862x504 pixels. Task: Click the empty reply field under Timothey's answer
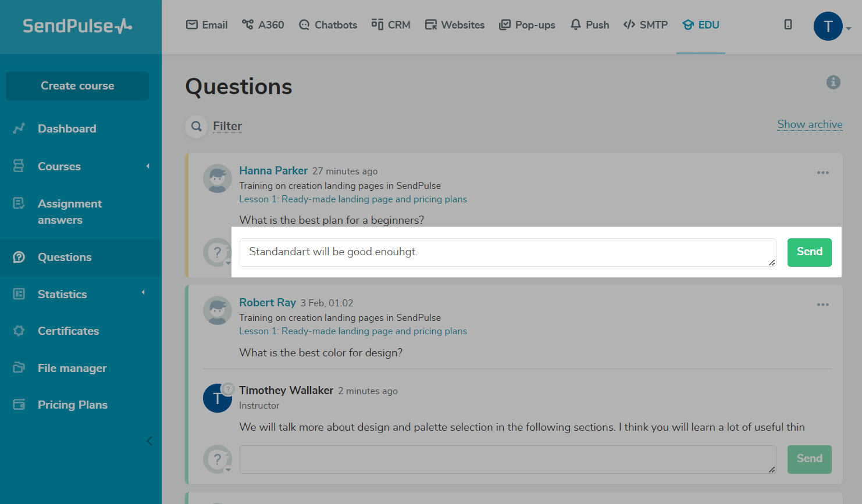(x=507, y=459)
